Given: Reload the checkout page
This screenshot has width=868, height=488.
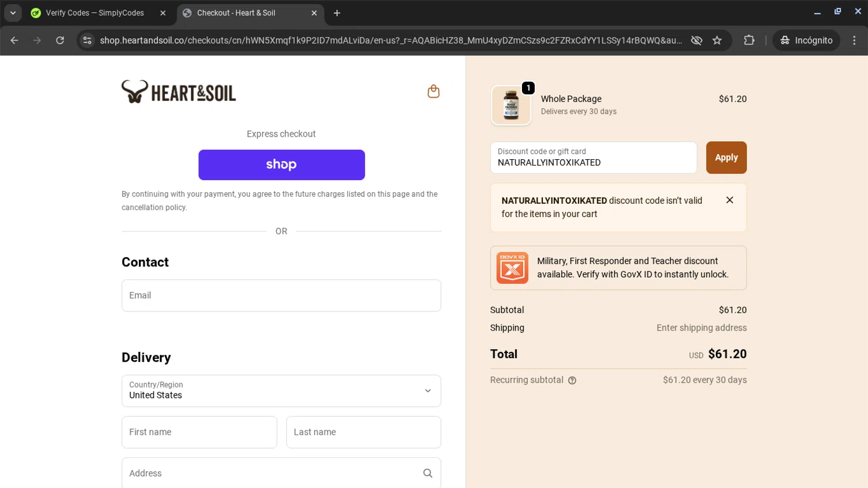Looking at the screenshot, I should click(x=60, y=41).
